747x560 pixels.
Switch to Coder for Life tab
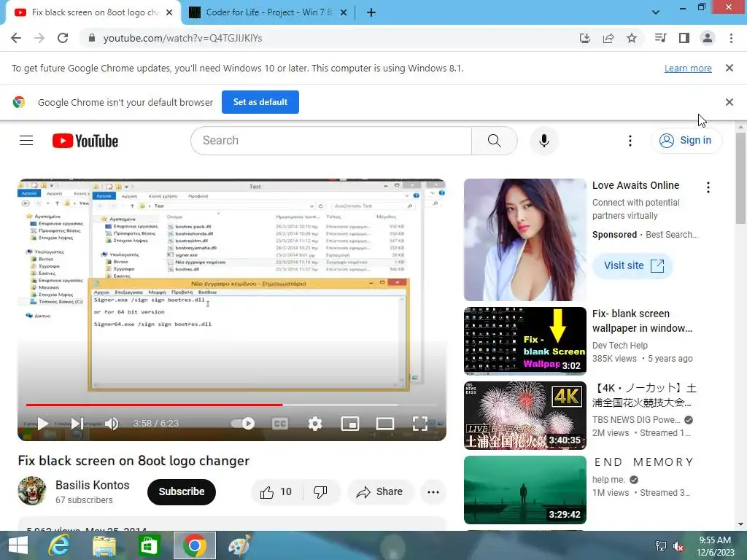(268, 12)
